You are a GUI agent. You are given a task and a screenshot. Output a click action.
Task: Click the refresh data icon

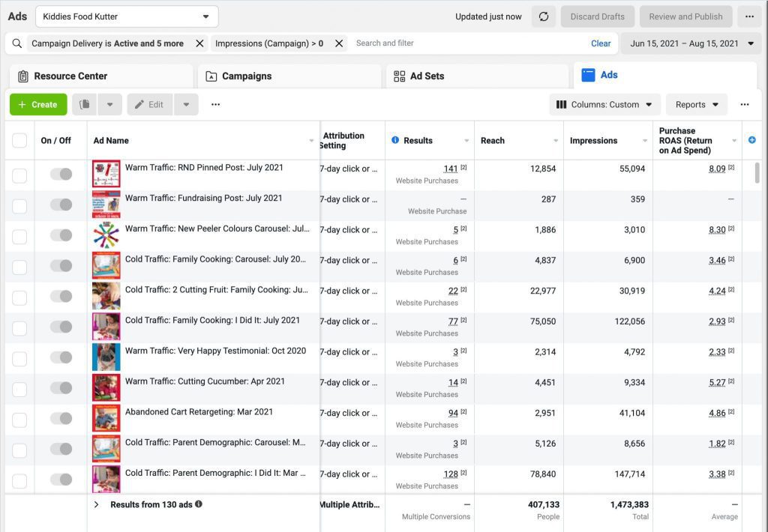[x=544, y=16]
